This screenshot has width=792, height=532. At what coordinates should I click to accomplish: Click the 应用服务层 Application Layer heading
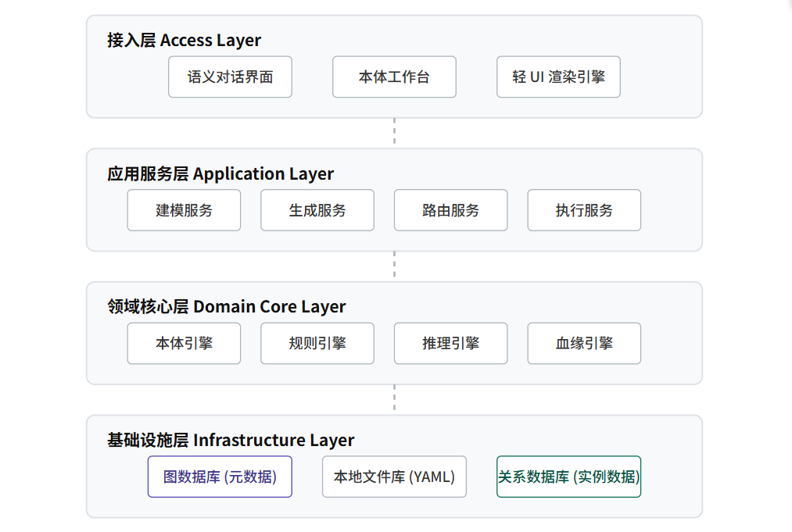[220, 173]
